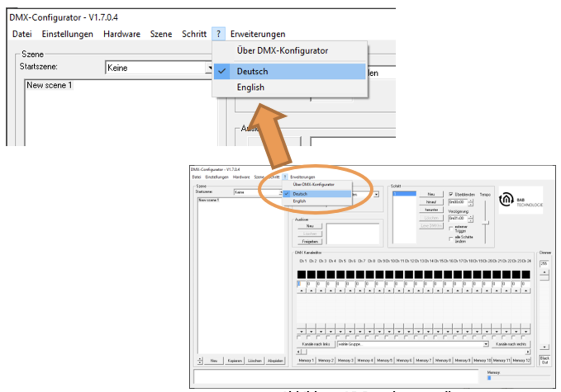Viewport: 561px width, 392px height.
Task: Toggle the Überblenden checkbox
Action: coord(451,194)
